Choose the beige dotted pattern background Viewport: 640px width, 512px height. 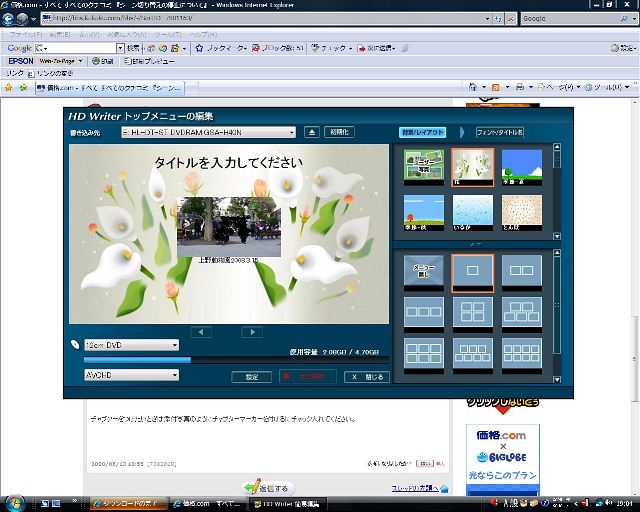pos(522,213)
